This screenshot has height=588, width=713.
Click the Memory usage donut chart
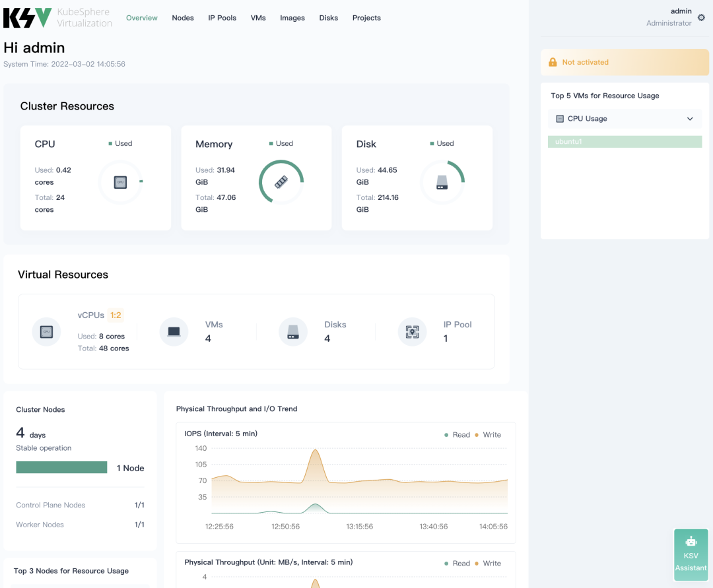coord(281,181)
